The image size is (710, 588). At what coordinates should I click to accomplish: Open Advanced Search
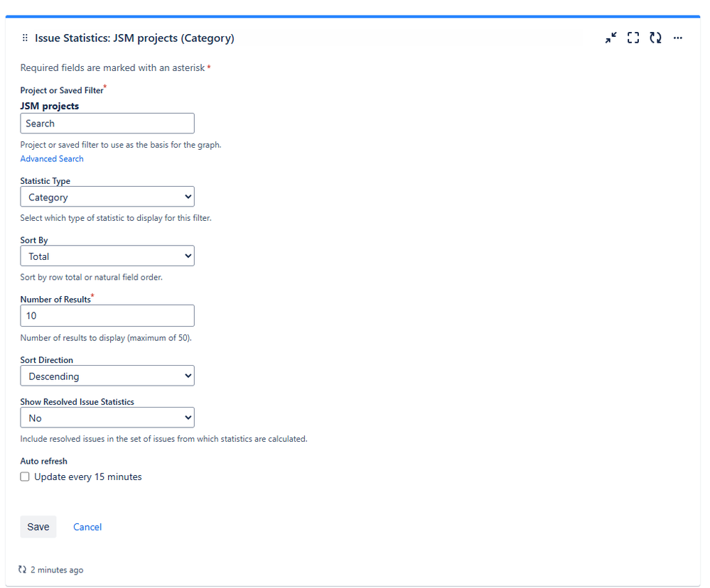[51, 158]
